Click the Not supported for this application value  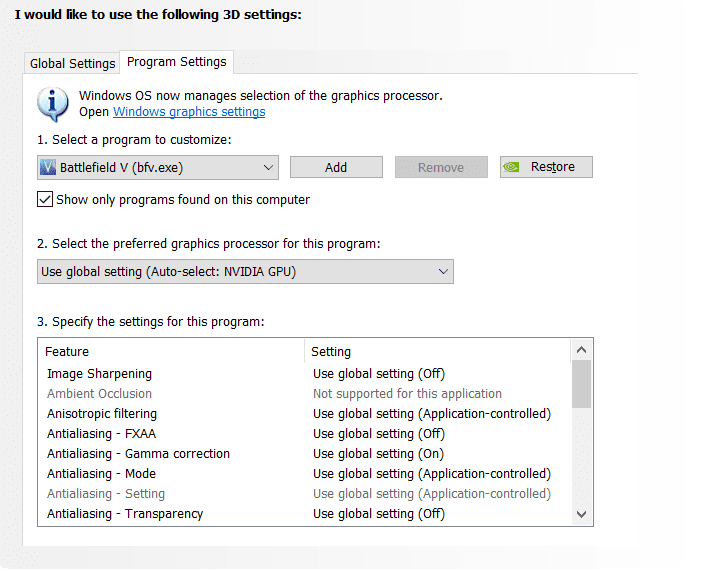(407, 394)
